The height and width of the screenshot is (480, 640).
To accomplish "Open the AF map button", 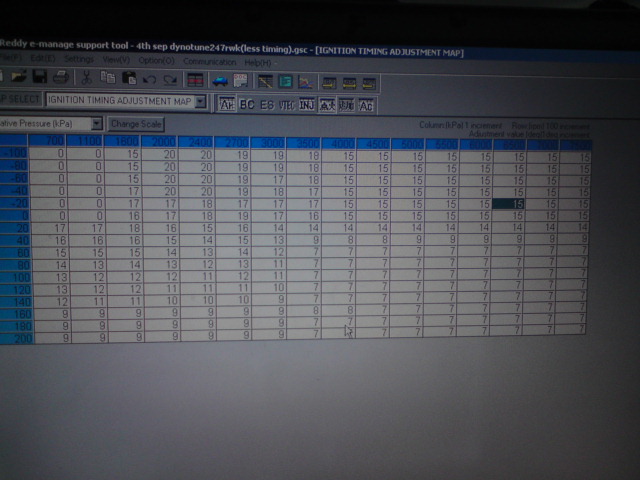I will click(226, 103).
